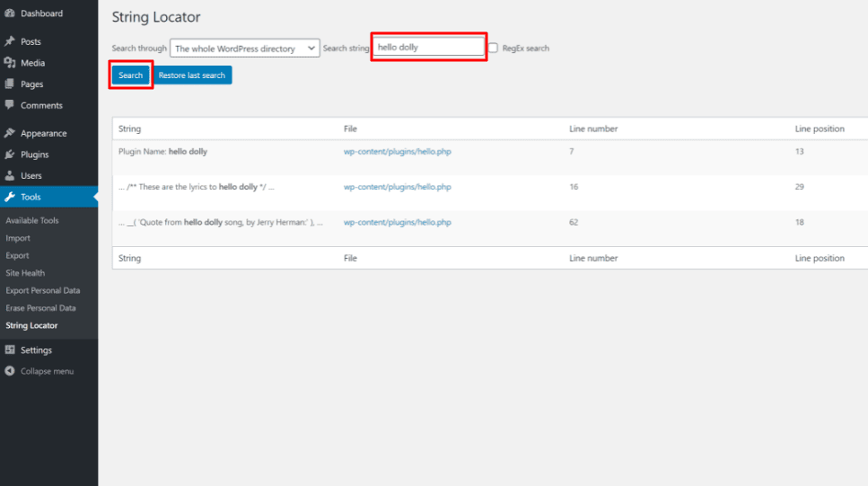Open the Posts menu item
Screen dimensions: 868x486
31,41
